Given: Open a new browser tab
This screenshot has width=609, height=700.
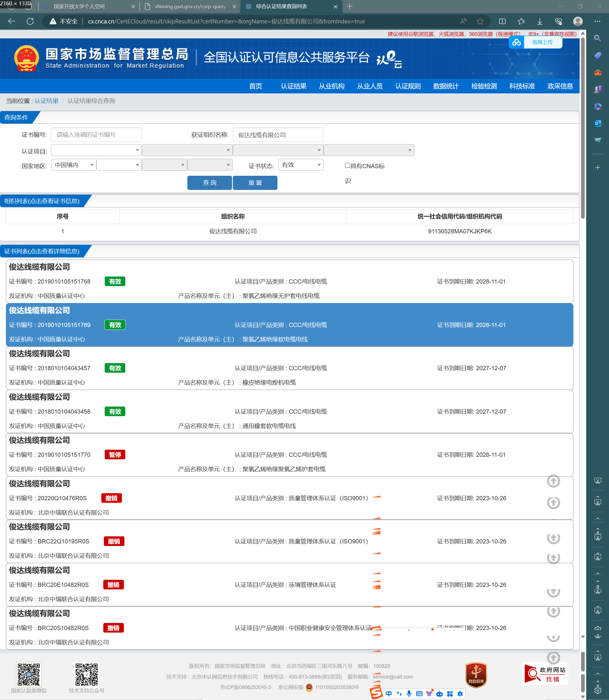Looking at the screenshot, I should [x=350, y=6].
